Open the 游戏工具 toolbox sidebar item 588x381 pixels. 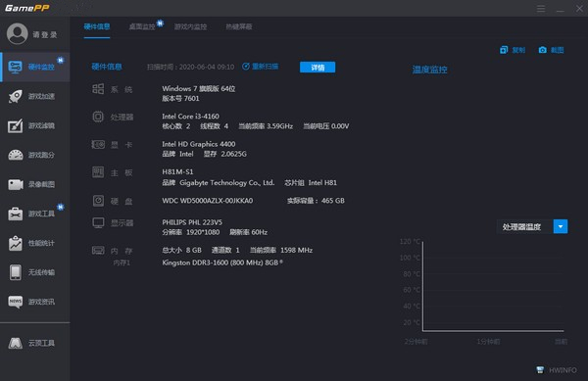pyautogui.click(x=35, y=214)
